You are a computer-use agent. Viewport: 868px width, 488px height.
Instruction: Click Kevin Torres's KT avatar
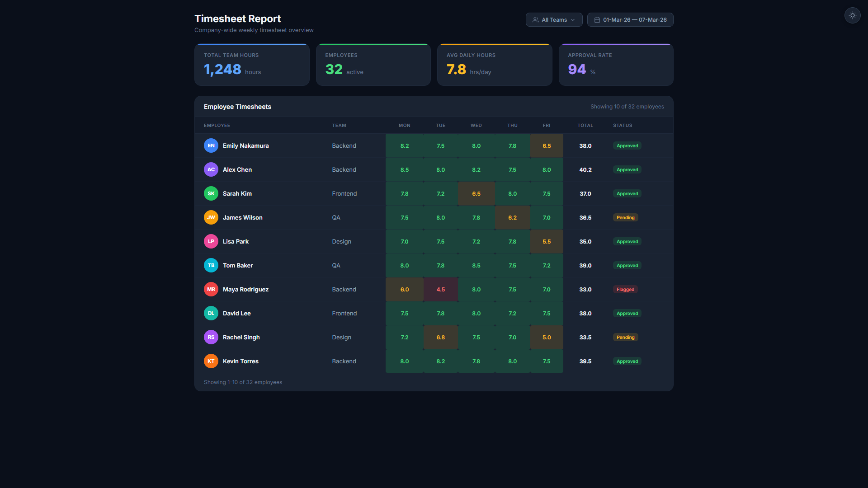tap(211, 361)
